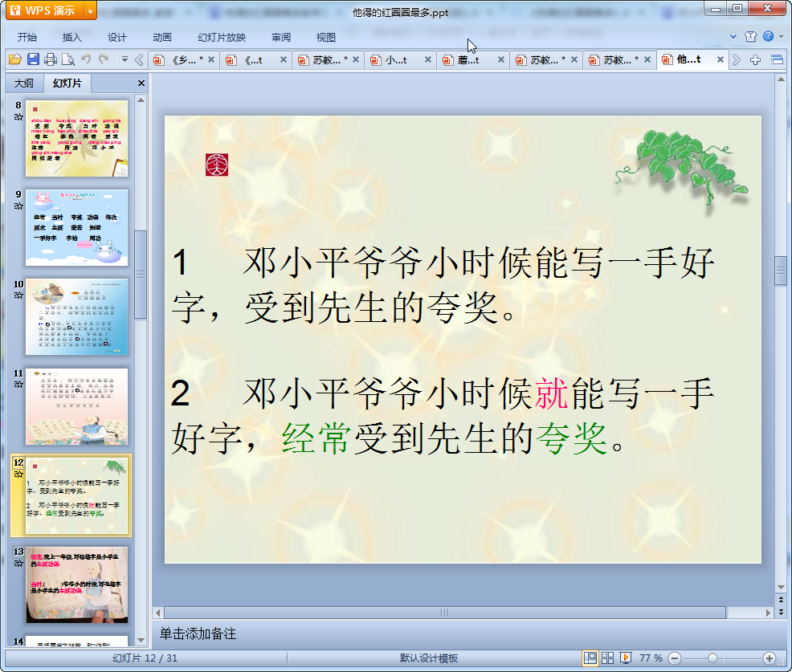Add a new document tab with plus icon
This screenshot has width=792, height=672.
click(x=755, y=59)
